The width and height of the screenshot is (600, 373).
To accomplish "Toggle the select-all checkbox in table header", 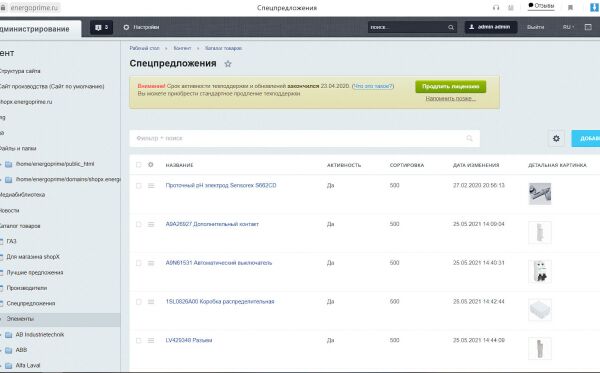I will pyautogui.click(x=139, y=165).
